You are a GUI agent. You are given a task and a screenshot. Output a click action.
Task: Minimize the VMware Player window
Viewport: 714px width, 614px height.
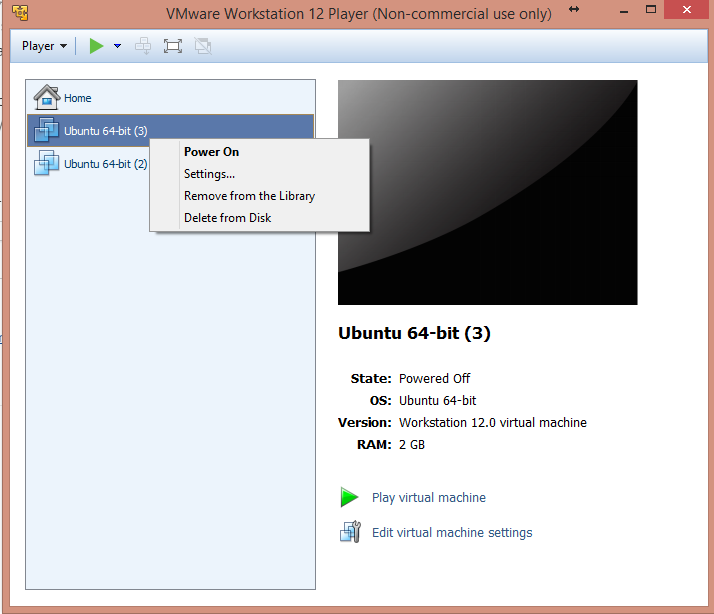pyautogui.click(x=624, y=11)
